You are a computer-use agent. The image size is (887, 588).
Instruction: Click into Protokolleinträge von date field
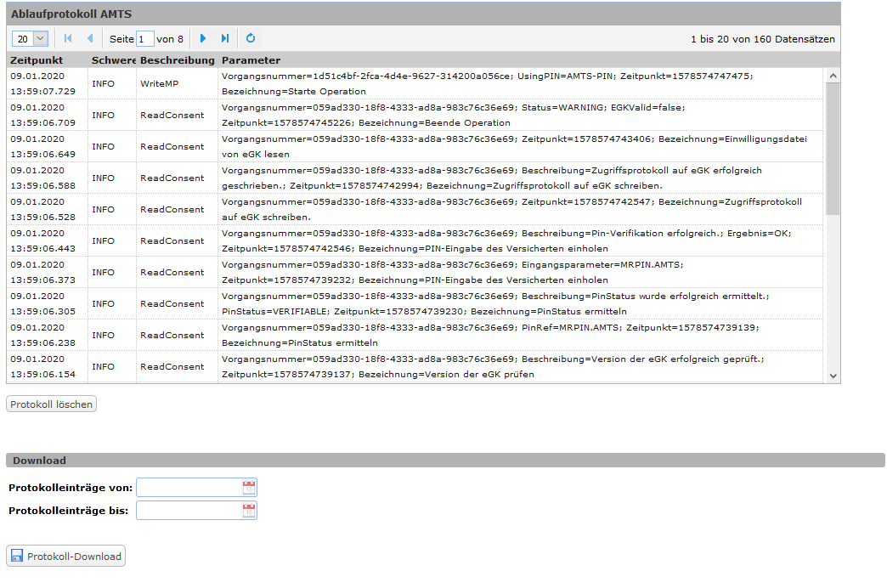(189, 488)
